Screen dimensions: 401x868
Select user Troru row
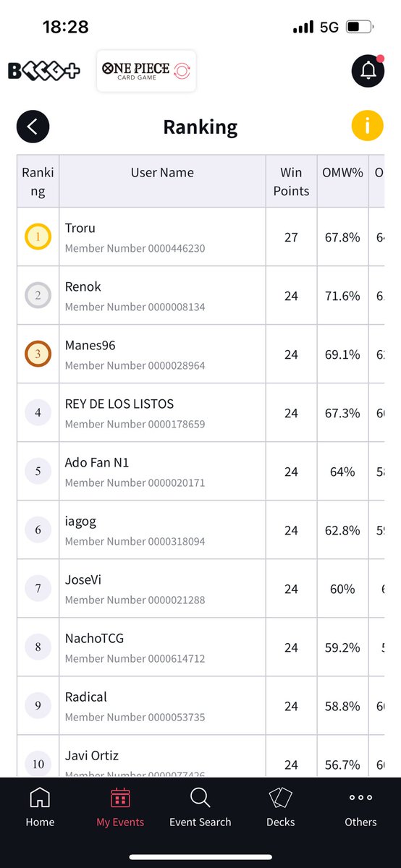point(200,237)
